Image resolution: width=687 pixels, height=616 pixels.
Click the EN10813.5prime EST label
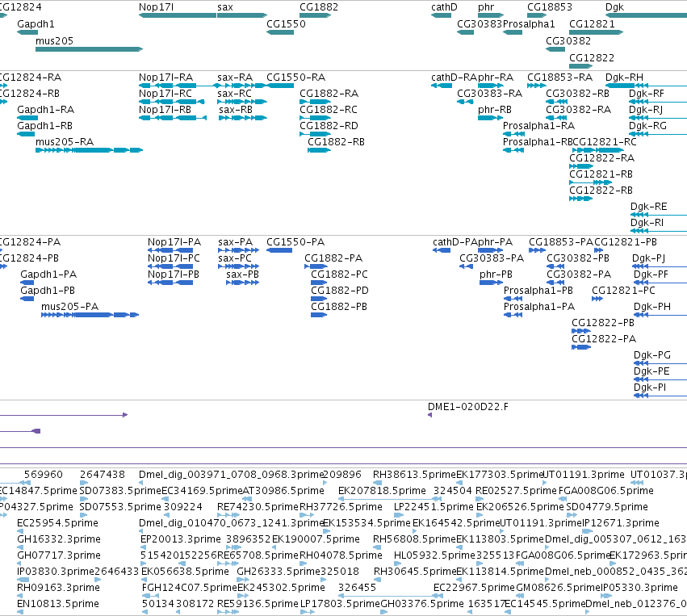tap(58, 604)
